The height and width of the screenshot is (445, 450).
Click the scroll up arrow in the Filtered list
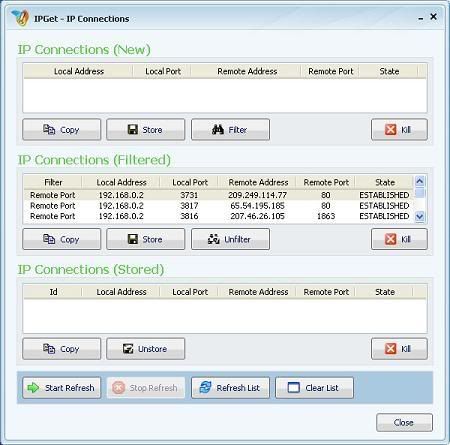pos(420,181)
